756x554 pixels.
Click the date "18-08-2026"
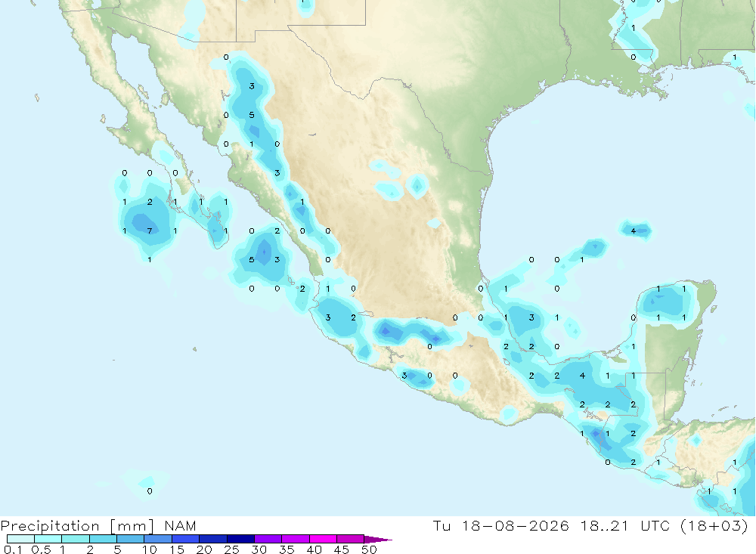coord(515,525)
